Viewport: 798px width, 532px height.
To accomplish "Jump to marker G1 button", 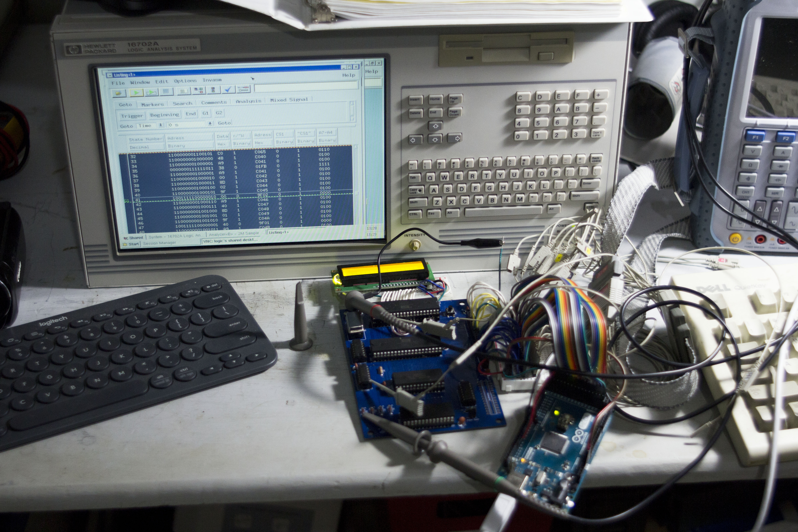I will point(206,113).
